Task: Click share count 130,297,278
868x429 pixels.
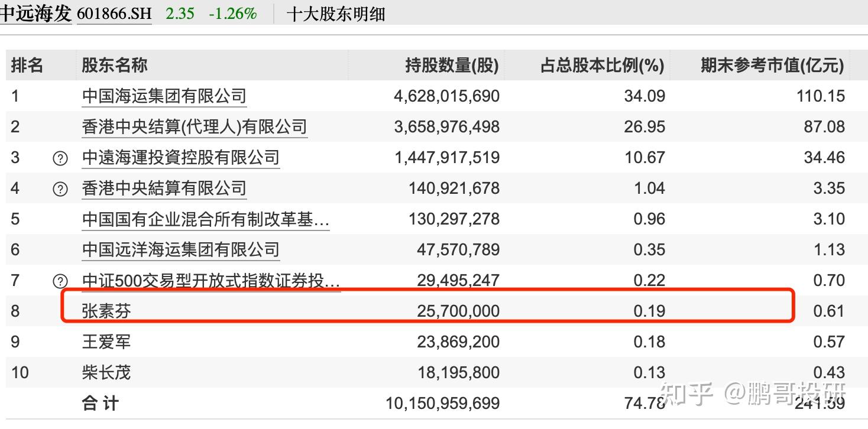Action: point(454,219)
